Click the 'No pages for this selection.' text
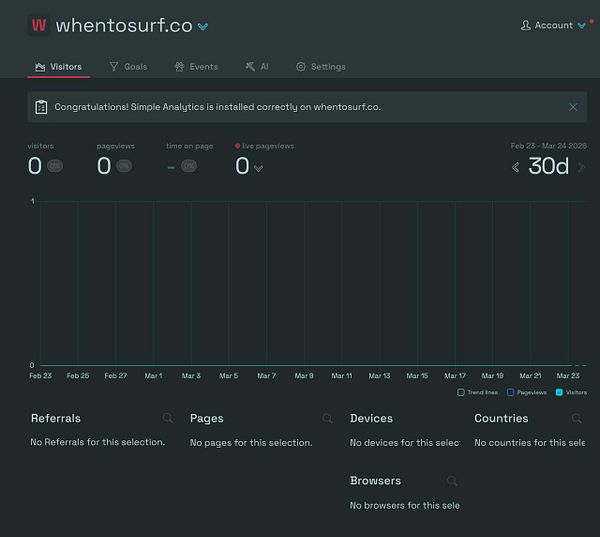The image size is (600, 537). [251, 443]
